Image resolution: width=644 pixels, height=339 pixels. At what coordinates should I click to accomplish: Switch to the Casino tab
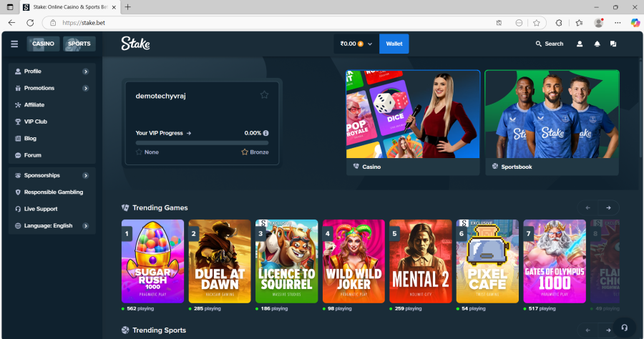(x=43, y=44)
